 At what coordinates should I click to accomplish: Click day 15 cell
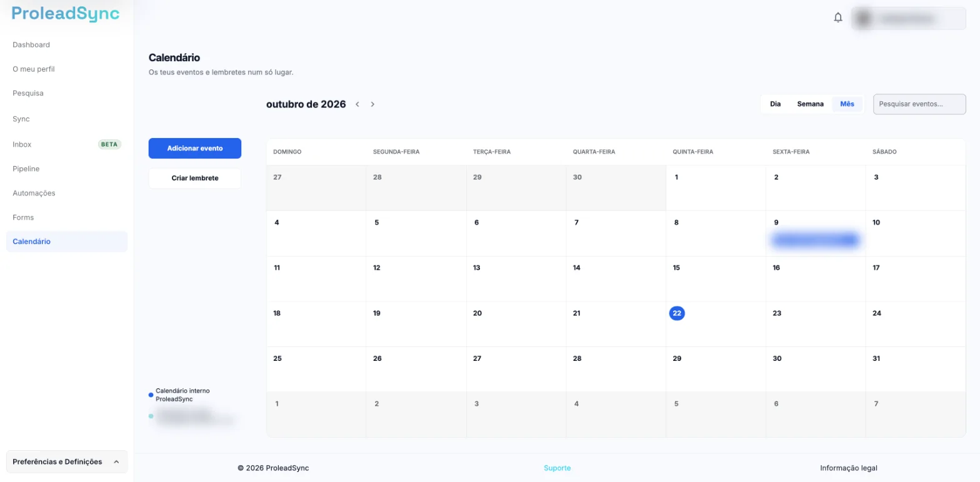(716, 279)
